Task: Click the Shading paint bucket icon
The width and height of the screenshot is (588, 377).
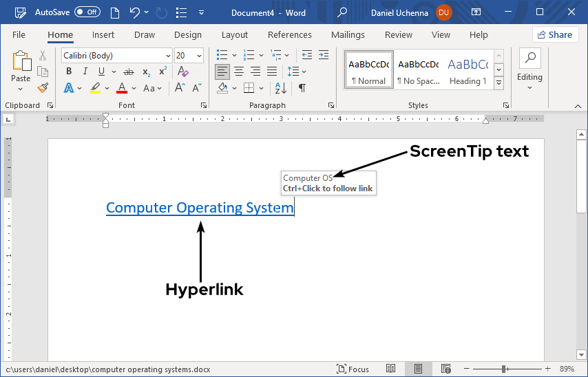Action: 222,88
